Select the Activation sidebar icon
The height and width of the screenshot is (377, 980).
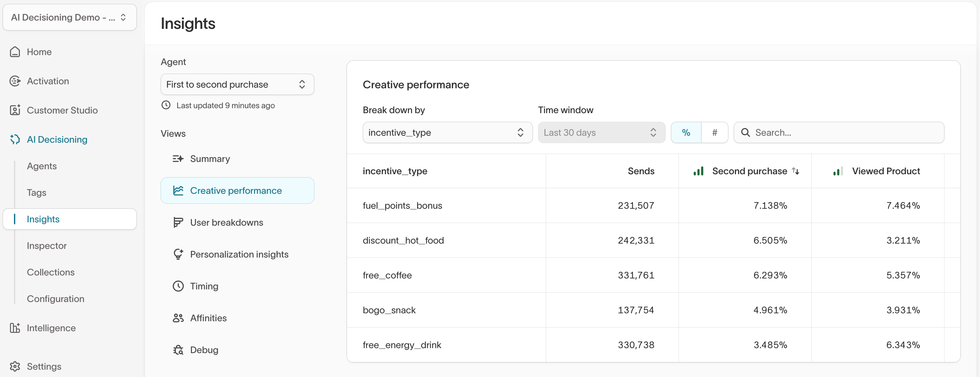coord(15,81)
